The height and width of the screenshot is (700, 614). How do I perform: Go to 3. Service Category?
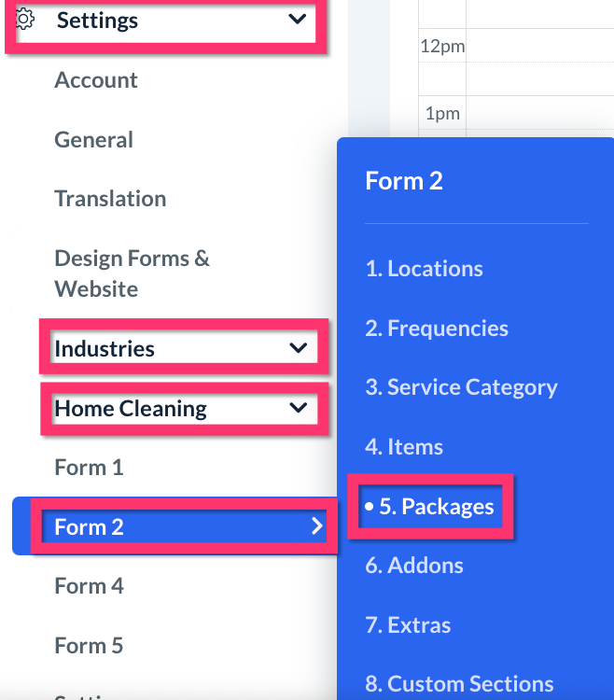pos(461,387)
